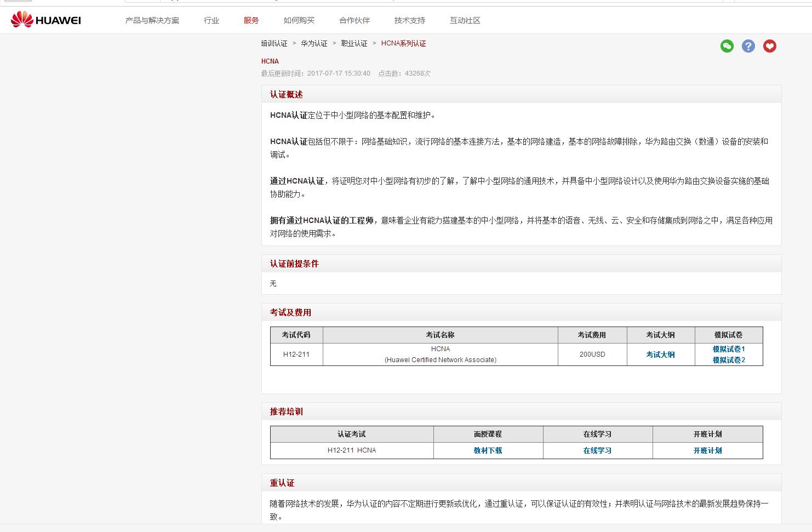Open 模拟试卷2 link

(x=729, y=360)
